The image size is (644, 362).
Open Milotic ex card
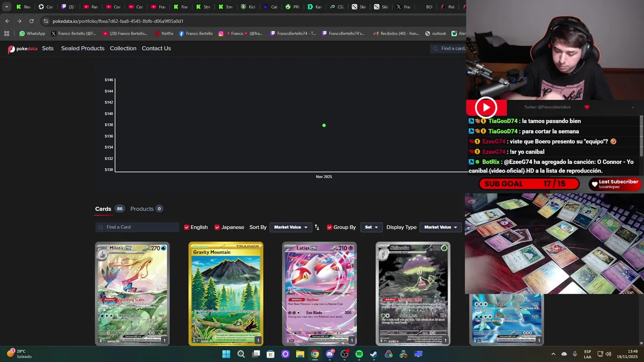pos(132,294)
